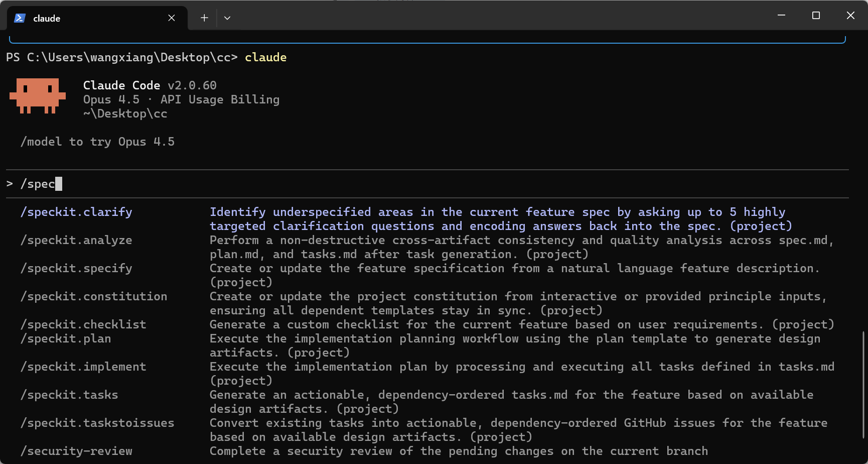The width and height of the screenshot is (868, 464).
Task: Minimize the terminal window
Action: [x=781, y=16]
